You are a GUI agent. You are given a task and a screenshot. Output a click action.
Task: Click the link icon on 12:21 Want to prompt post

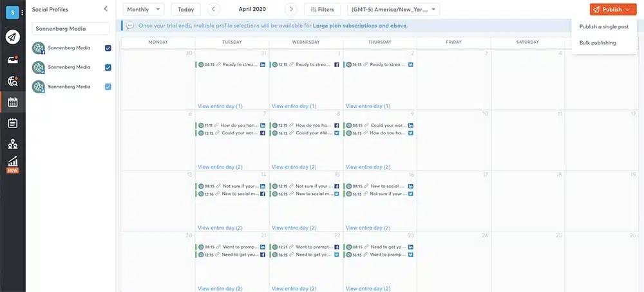click(x=291, y=247)
